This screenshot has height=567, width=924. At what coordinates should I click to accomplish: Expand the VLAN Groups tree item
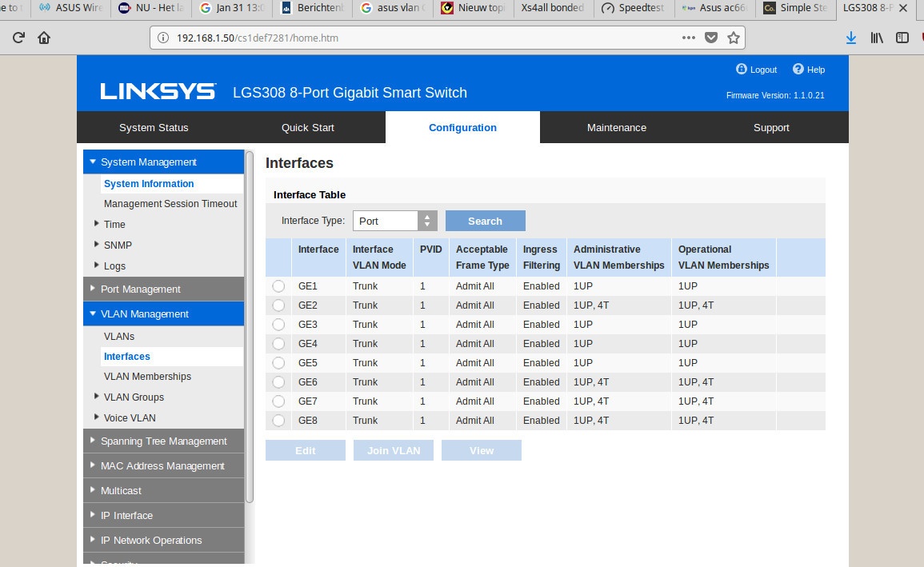coord(133,397)
